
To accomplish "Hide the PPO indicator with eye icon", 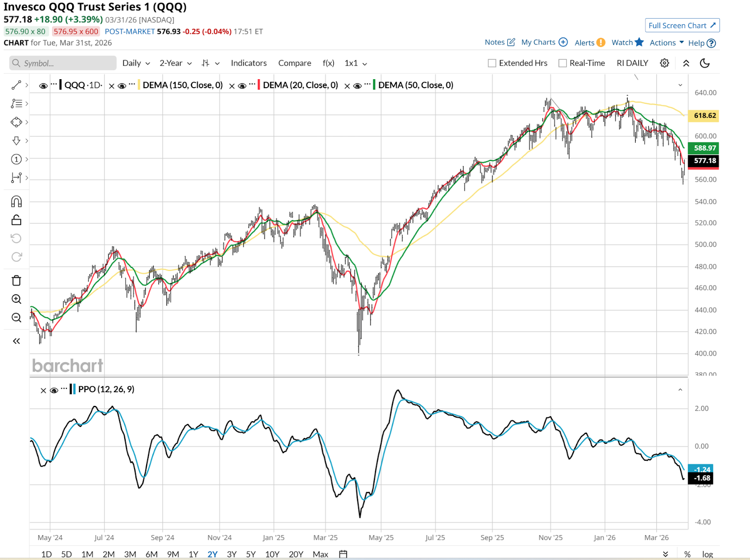I will pos(54,390).
